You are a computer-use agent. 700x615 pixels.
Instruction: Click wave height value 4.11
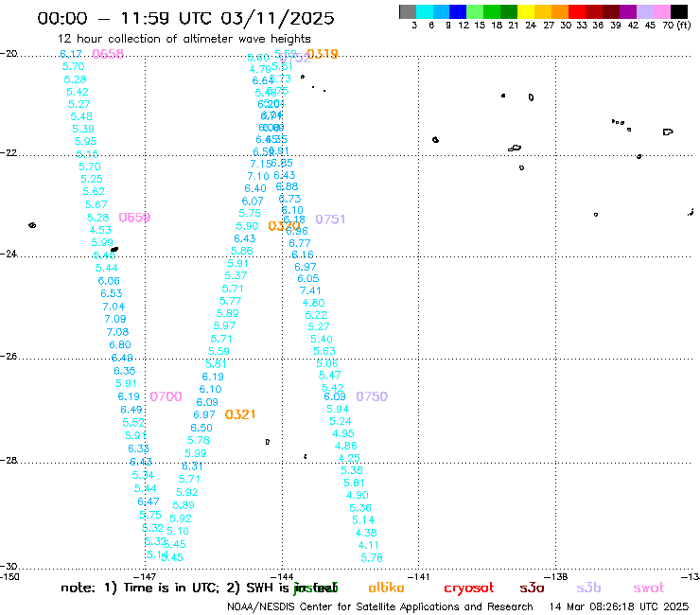coord(368,545)
